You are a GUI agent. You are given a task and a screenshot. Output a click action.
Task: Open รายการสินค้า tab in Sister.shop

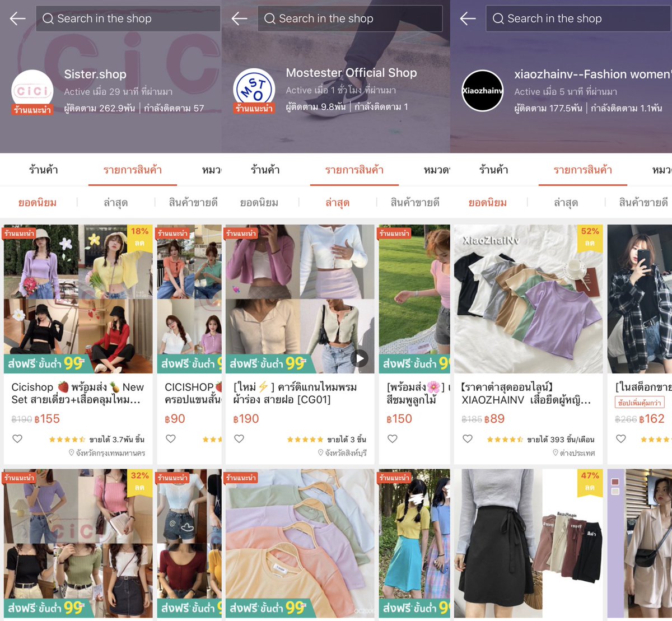click(133, 170)
